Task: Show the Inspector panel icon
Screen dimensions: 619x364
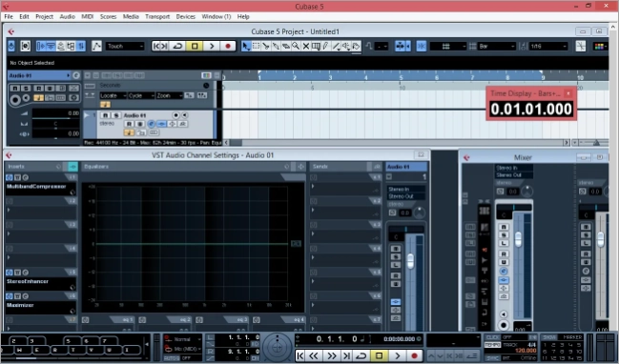Action: click(41, 46)
